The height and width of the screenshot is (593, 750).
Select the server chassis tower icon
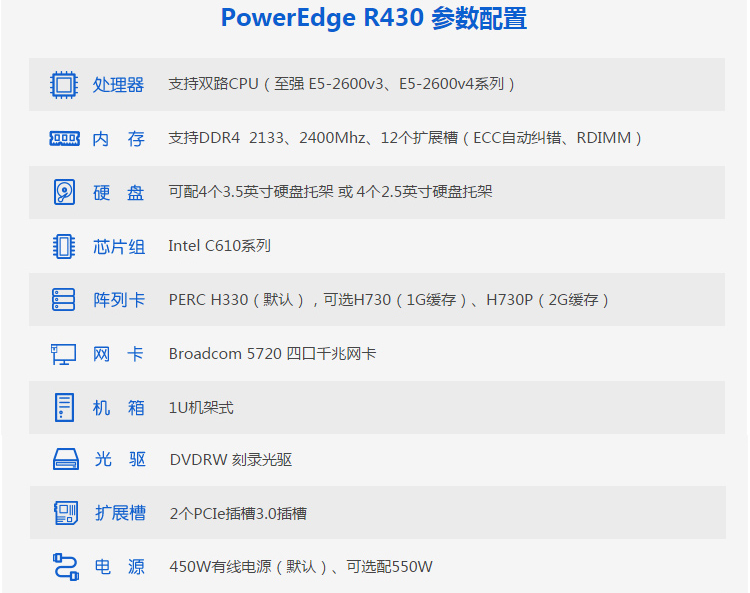[x=64, y=407]
